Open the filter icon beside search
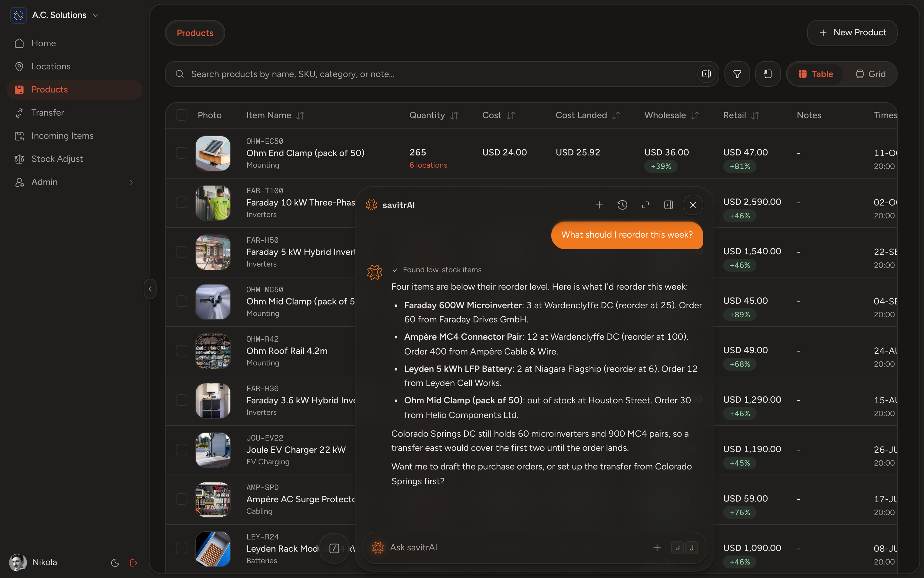This screenshot has height=578, width=924. [x=737, y=74]
